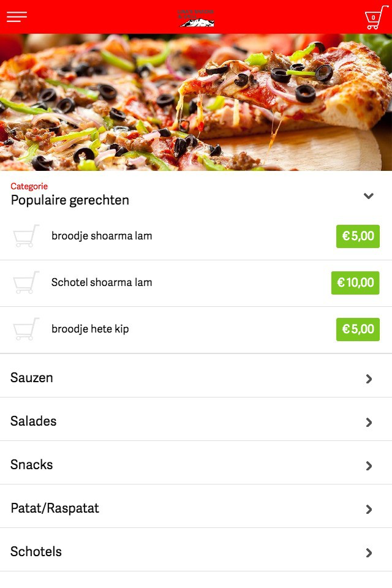The width and height of the screenshot is (392, 588).
Task: Expand the Snacks category chevron
Action: pyautogui.click(x=369, y=466)
